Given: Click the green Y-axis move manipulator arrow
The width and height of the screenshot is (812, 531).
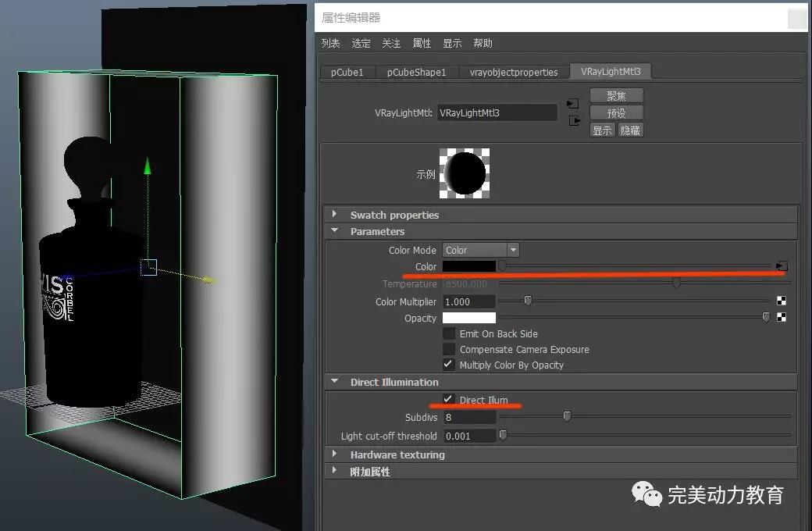Looking at the screenshot, I should [x=147, y=166].
